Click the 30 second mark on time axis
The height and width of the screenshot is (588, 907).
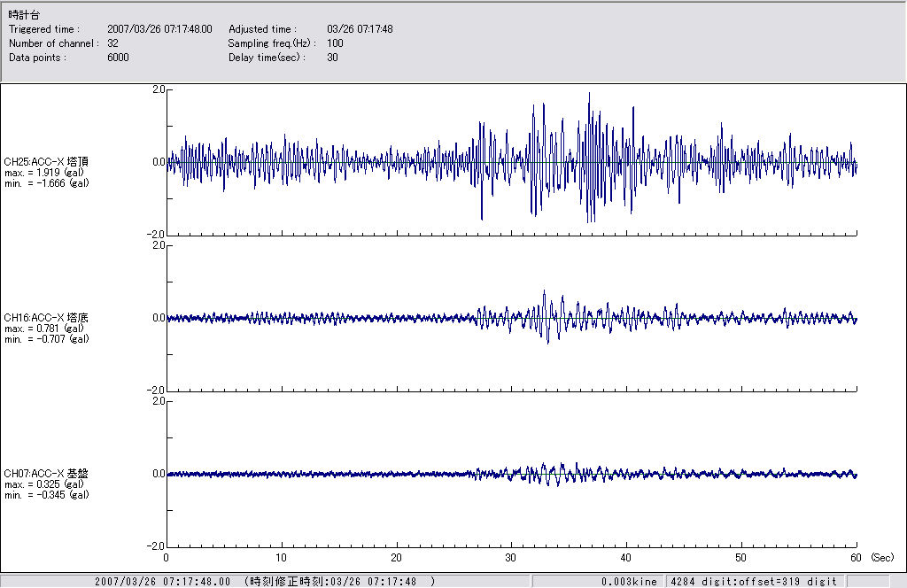tap(511, 559)
